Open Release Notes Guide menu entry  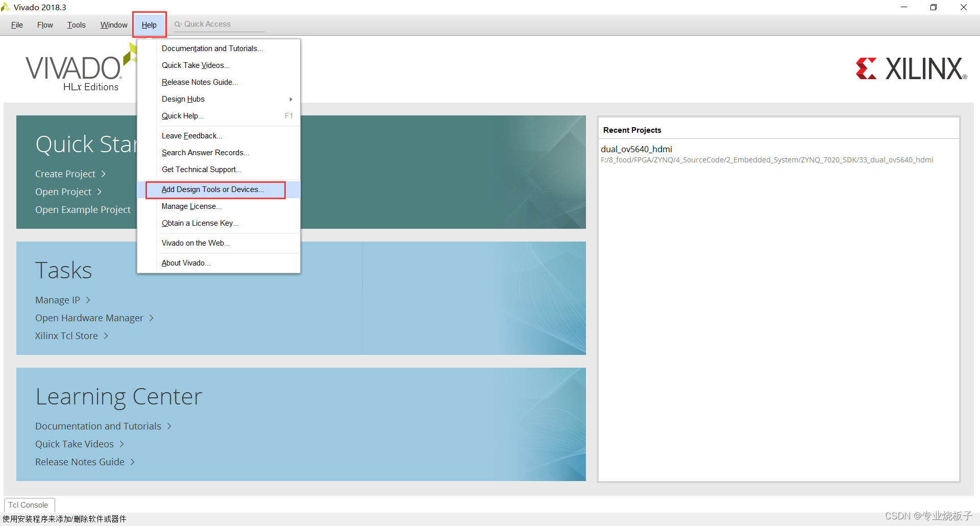coord(218,82)
